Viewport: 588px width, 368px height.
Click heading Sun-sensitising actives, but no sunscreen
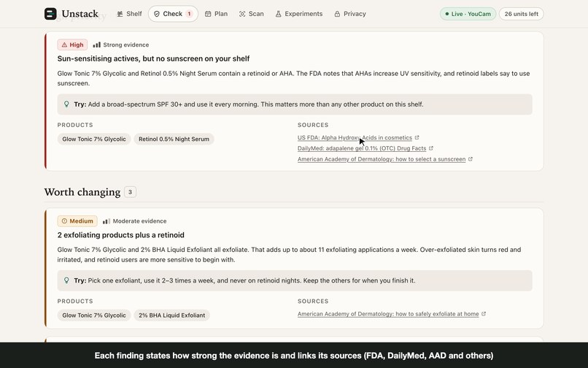[153, 58]
